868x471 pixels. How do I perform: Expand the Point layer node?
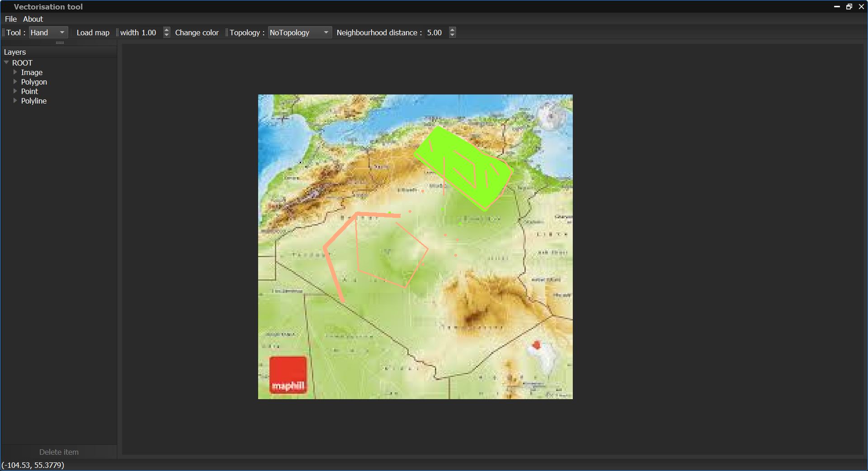click(x=15, y=91)
